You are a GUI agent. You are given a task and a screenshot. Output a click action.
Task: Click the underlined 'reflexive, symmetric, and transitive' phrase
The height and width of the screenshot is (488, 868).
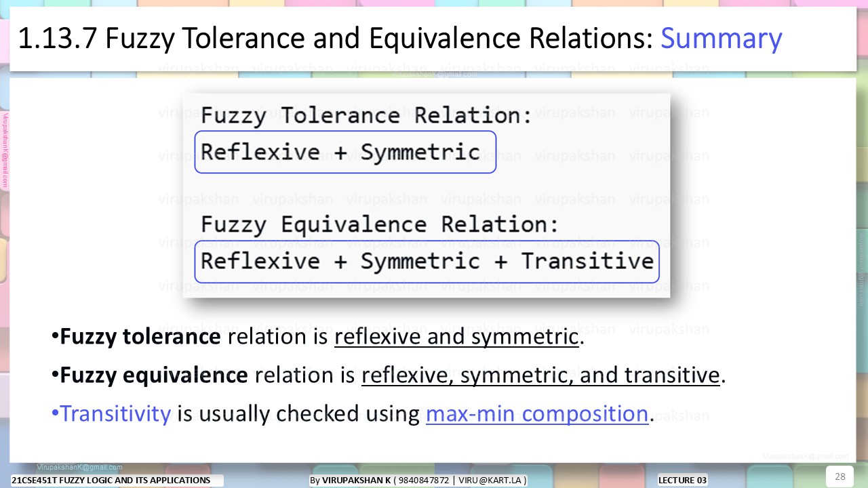[x=540, y=375]
